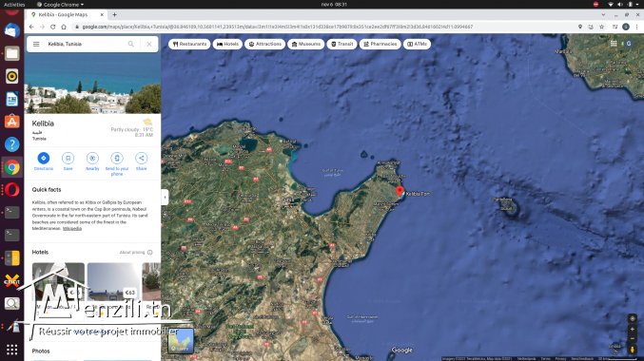This screenshot has height=361, width=644.
Task: Click Send feedback in map footer
Action: [x=581, y=358]
